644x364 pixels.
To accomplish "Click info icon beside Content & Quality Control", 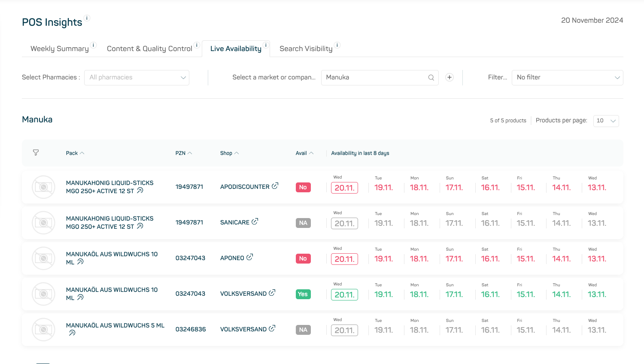I will point(197,45).
